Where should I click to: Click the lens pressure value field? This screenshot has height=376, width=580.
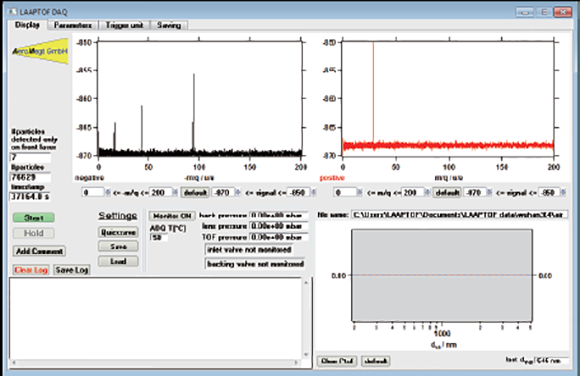[279, 226]
